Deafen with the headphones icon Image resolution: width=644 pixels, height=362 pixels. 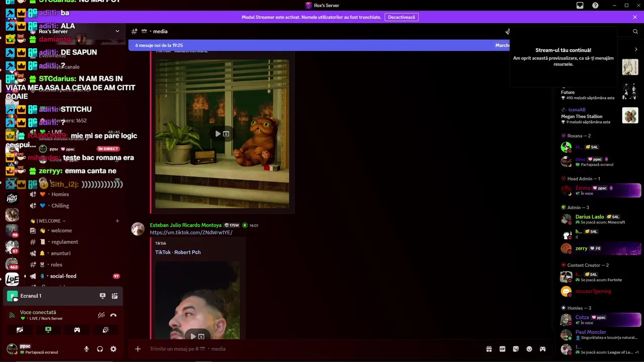(x=100, y=349)
